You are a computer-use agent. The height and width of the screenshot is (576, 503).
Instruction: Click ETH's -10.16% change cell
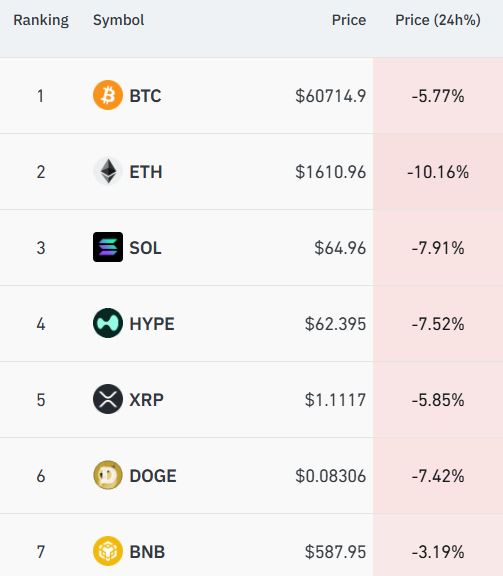(x=438, y=172)
